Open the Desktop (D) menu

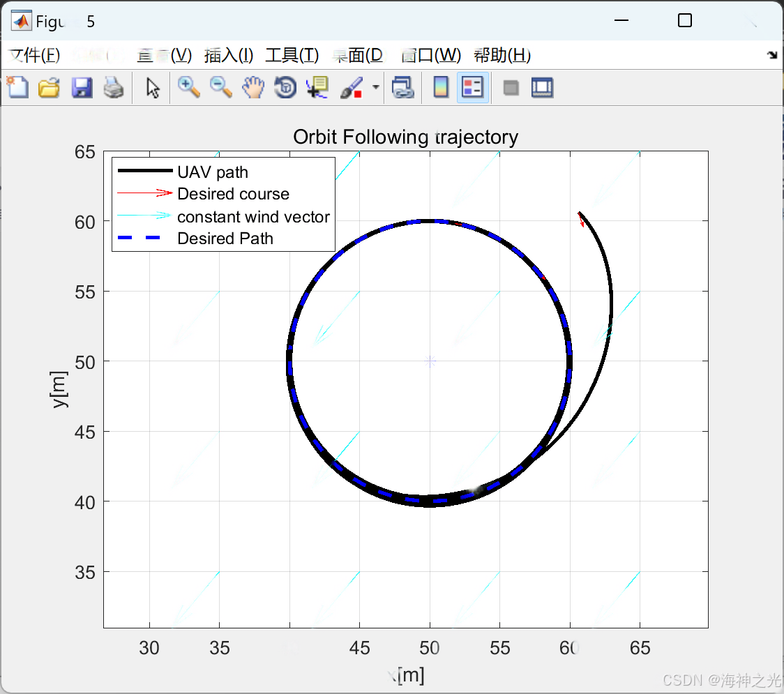358,55
